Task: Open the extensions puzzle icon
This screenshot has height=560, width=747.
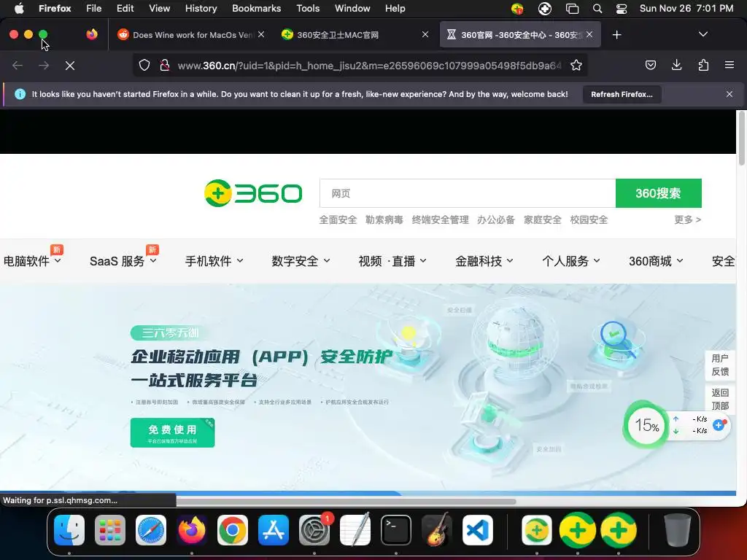Action: pos(703,65)
